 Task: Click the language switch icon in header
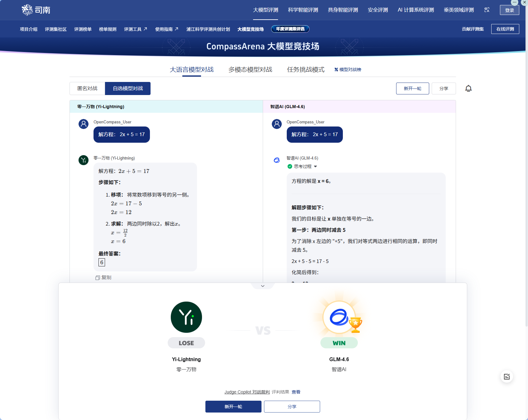[x=487, y=10]
